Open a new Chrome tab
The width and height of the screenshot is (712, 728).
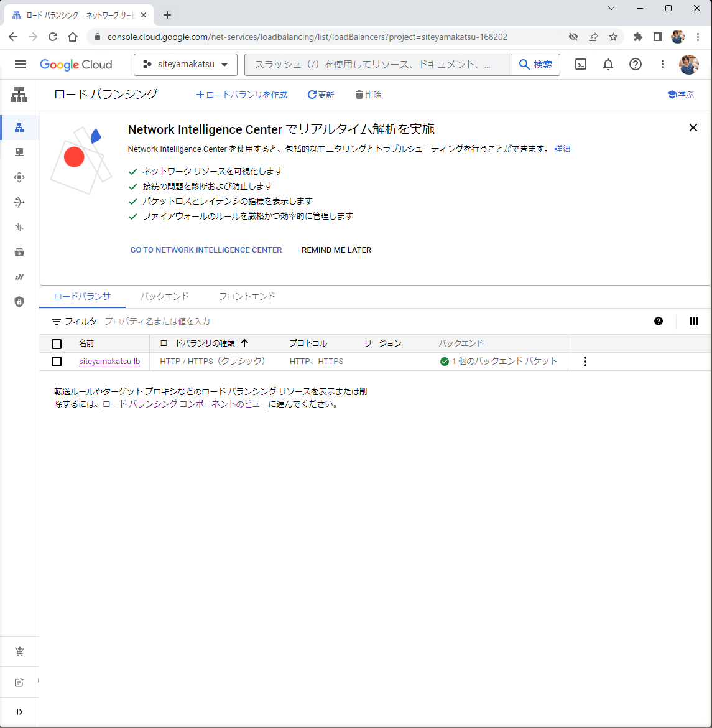[x=167, y=15]
